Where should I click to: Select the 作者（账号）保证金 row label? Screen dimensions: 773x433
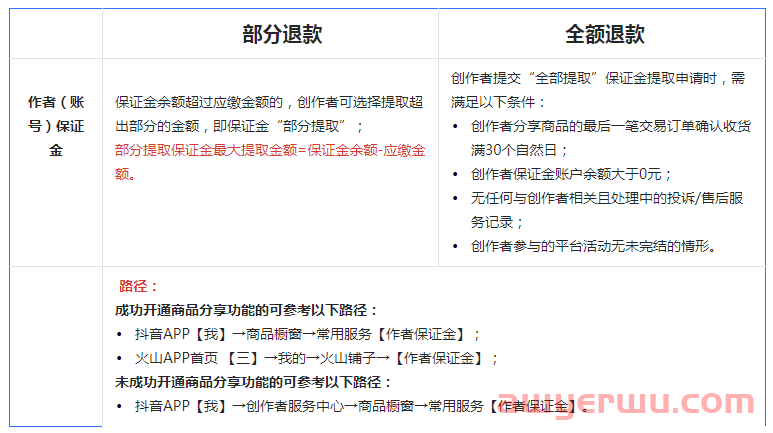click(56, 126)
